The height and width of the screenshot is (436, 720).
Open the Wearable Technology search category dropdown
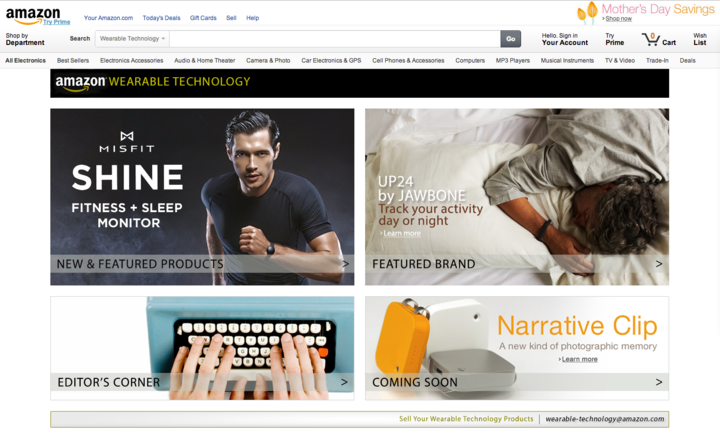pos(132,39)
